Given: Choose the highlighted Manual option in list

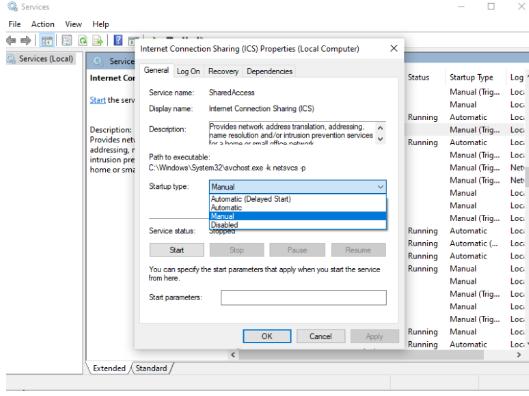Looking at the screenshot, I should pos(298,216).
